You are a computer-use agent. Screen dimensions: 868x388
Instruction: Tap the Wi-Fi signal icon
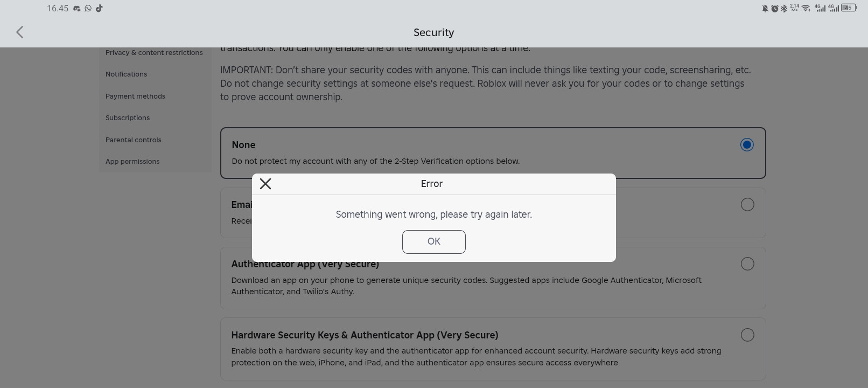click(x=806, y=8)
